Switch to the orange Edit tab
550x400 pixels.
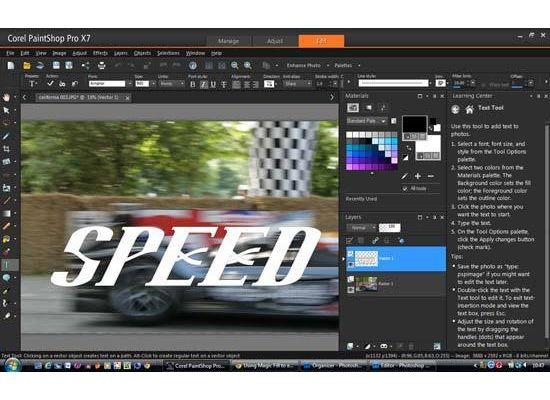point(321,41)
